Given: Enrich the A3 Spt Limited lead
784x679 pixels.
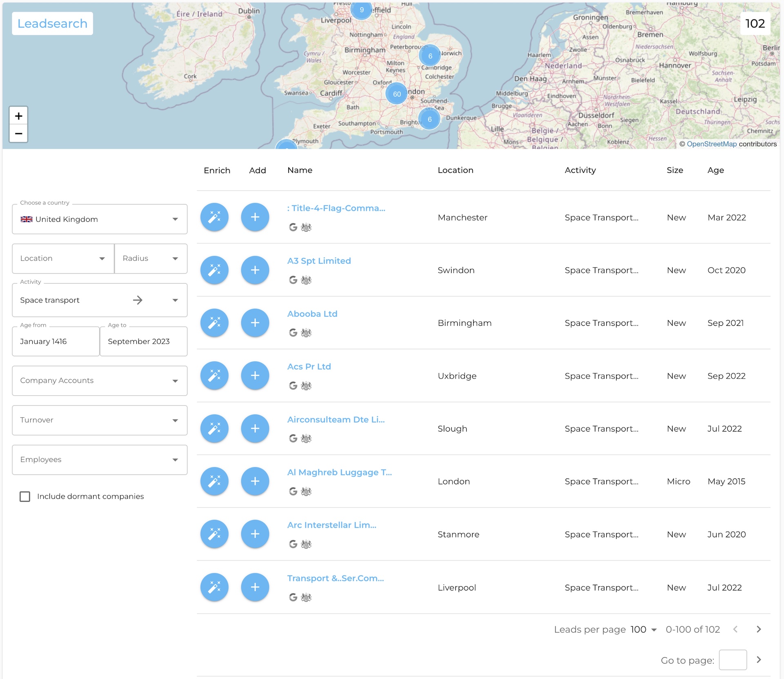Looking at the screenshot, I should [x=214, y=270].
